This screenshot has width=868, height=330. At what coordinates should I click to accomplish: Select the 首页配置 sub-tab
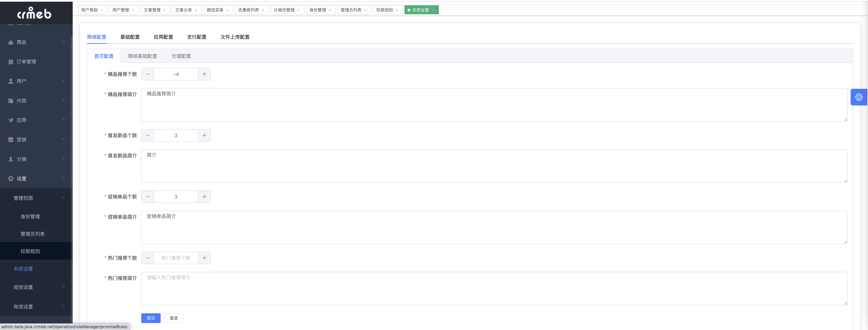coord(104,56)
